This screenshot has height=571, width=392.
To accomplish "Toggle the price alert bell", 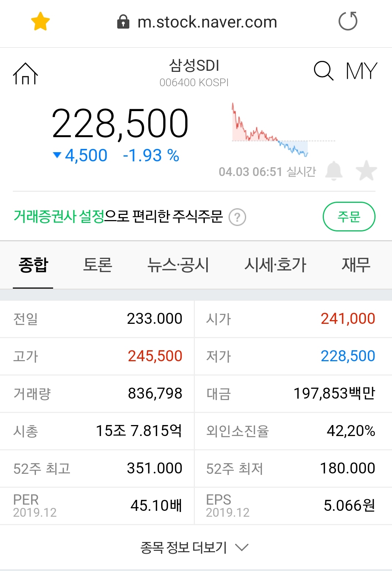I will tap(334, 171).
